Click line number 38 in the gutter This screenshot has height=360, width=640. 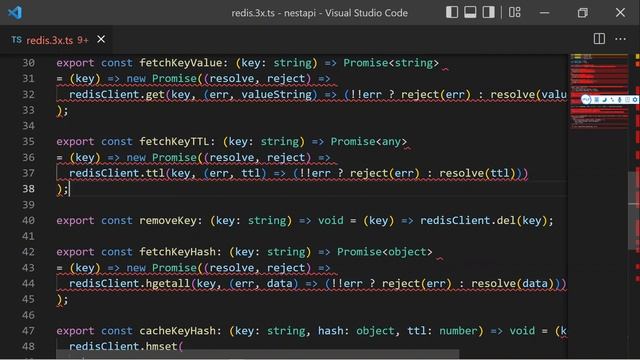point(28,189)
